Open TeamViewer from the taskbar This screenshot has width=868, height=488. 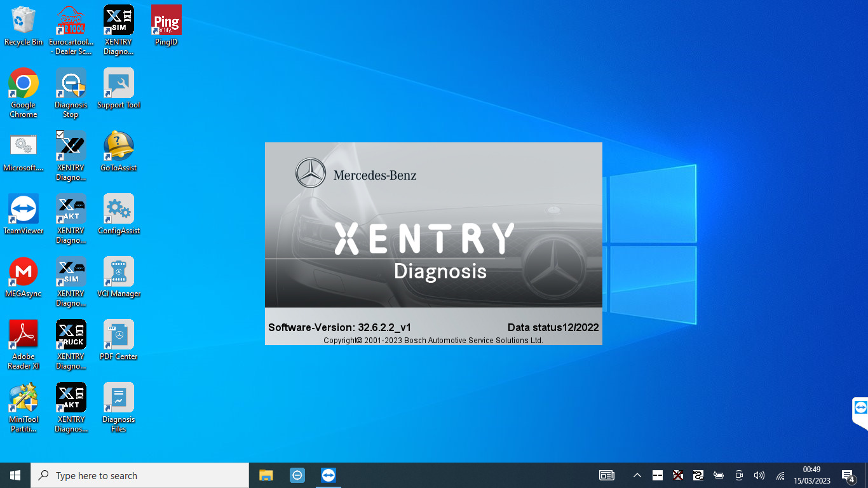[328, 475]
